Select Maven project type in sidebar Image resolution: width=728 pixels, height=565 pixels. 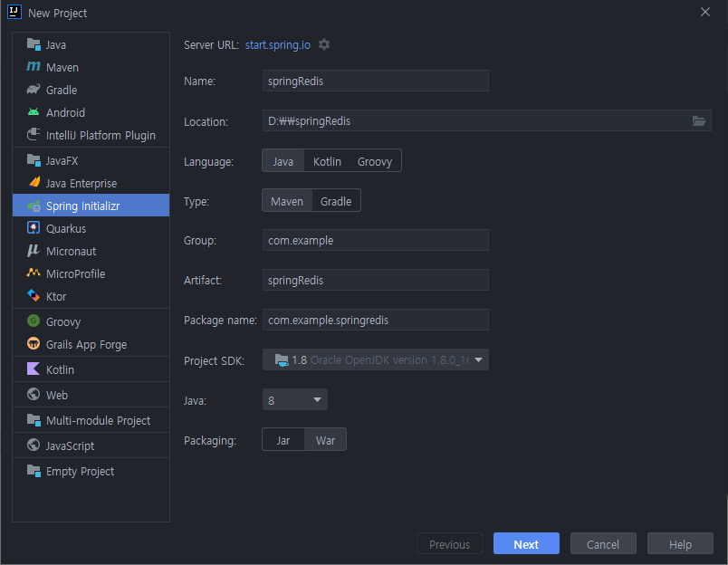[91, 67]
